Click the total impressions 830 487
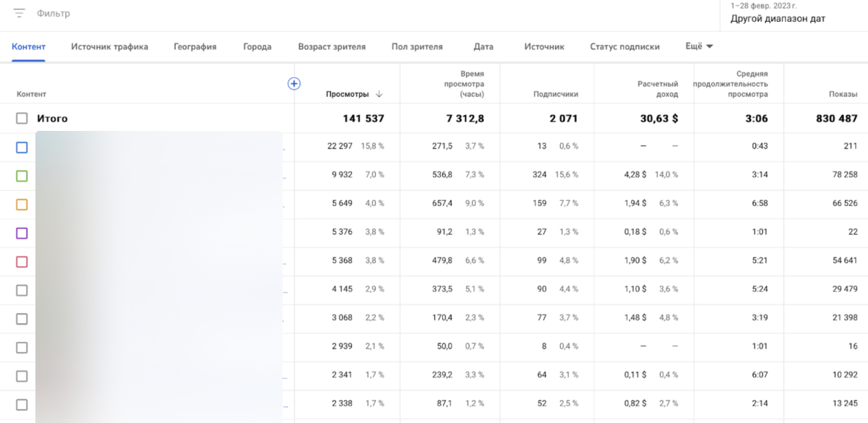 835,119
